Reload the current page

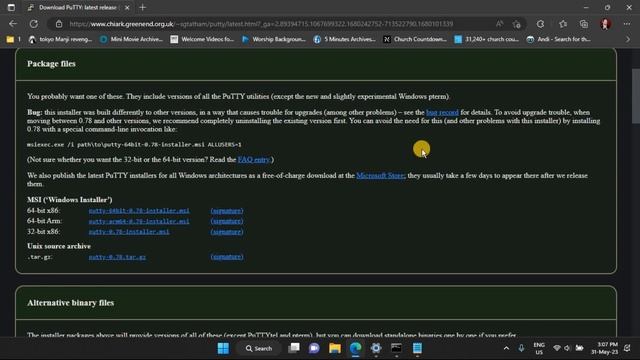[x=34, y=24]
